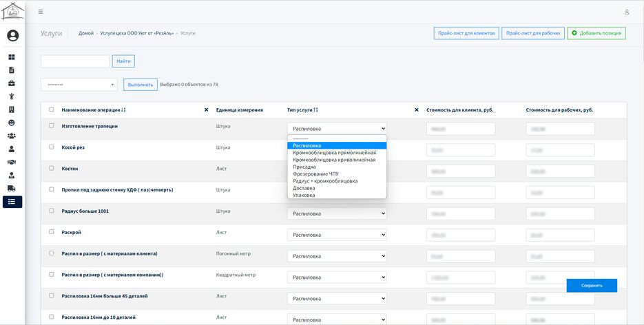Open the handshake icon in sidebar
This screenshot has width=644, height=325.
12,162
